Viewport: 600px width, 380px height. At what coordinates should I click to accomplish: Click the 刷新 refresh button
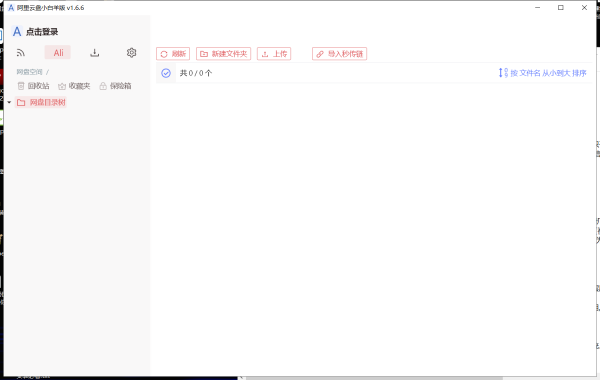(x=173, y=54)
